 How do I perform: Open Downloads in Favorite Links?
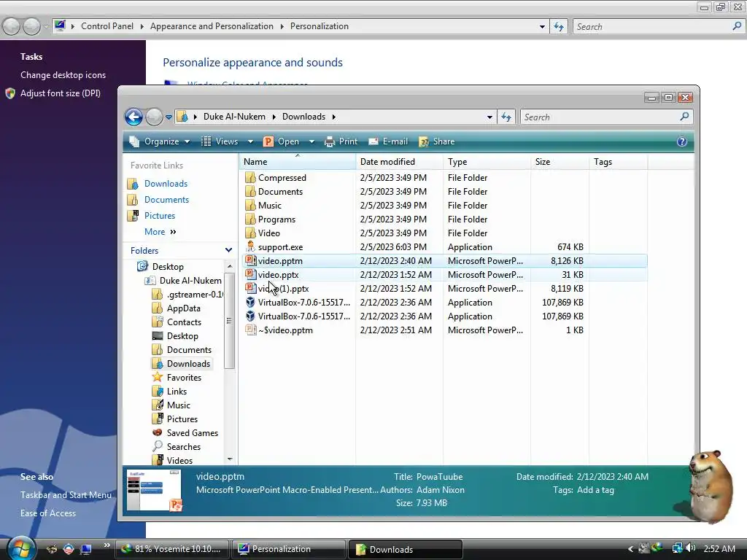coord(166,184)
